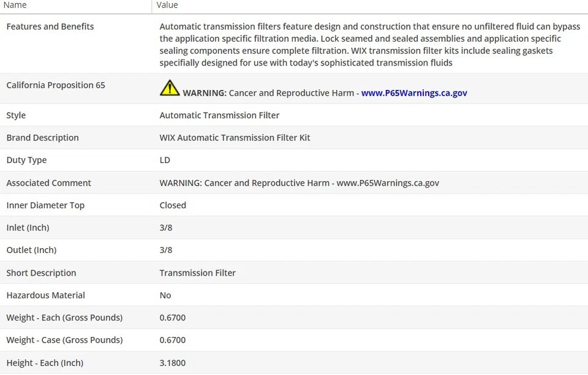Click the 3/8 value for Outlet
The height and width of the screenshot is (375, 588).
[166, 250]
